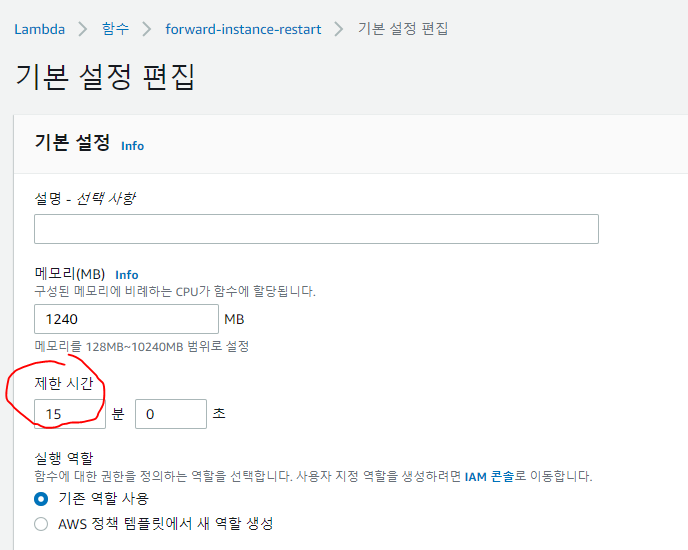
Task: Click the chevron after 함수 breadcrumb
Action: [x=147, y=29]
